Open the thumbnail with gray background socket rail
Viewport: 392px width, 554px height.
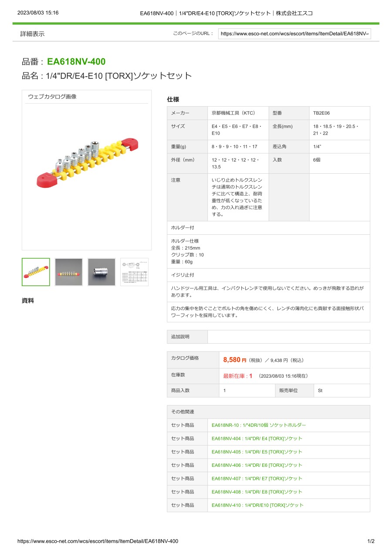68,272
